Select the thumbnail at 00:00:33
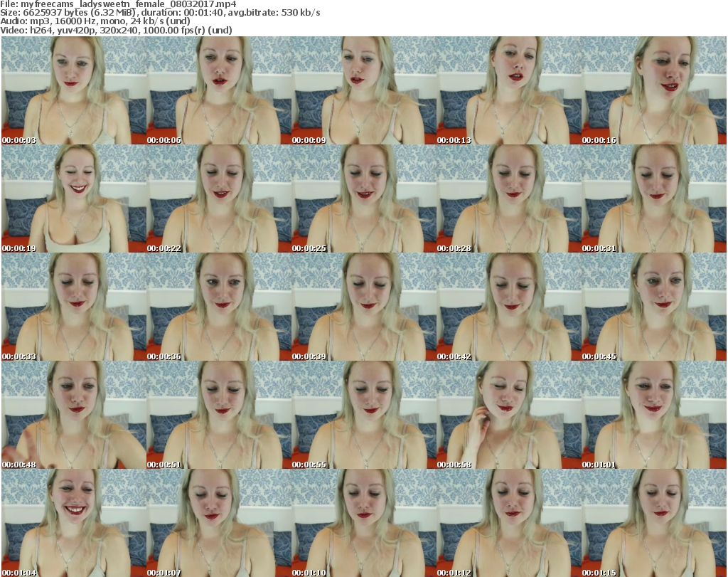This screenshot has width=728, height=577. click(x=73, y=307)
